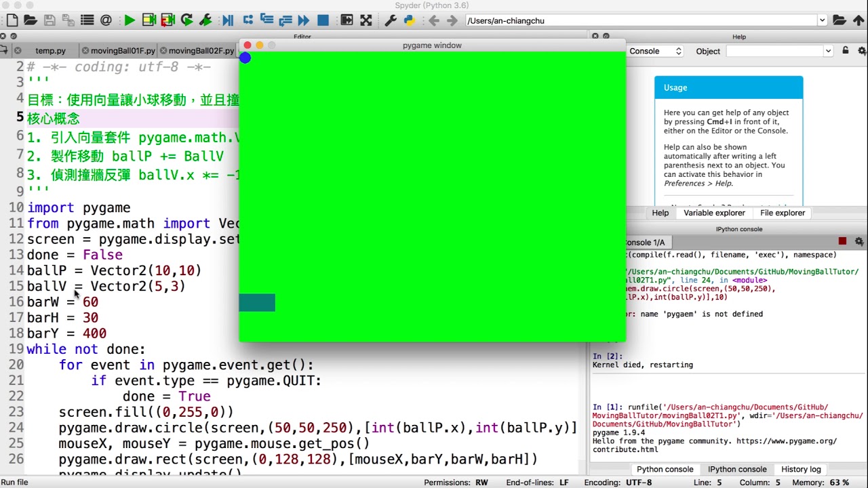Open IPython console gear options
Image resolution: width=868 pixels, height=488 pixels.
(x=859, y=241)
